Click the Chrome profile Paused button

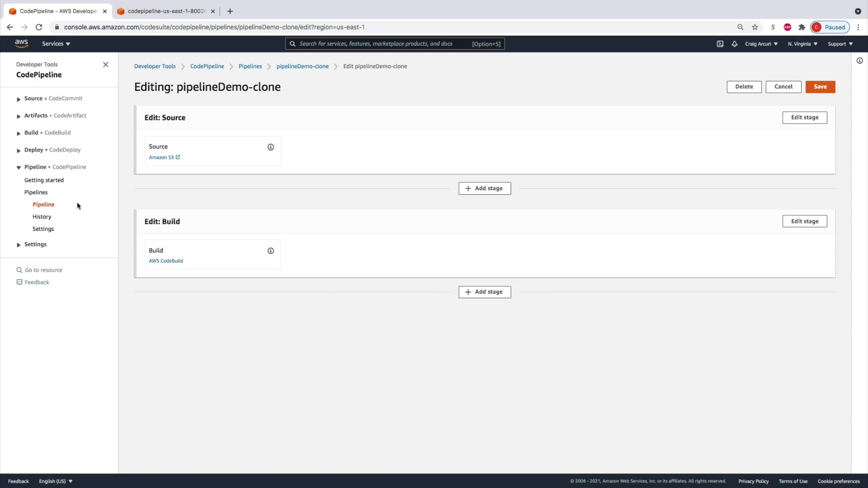click(x=830, y=27)
